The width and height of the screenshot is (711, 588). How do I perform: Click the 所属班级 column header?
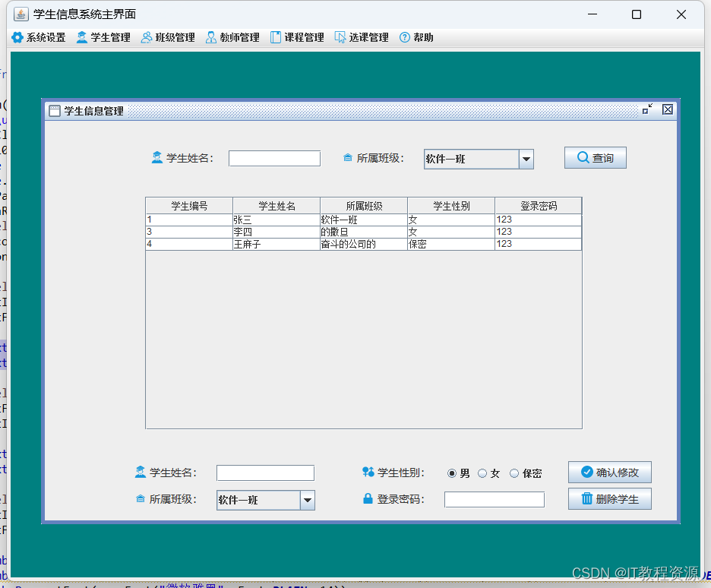pos(364,206)
